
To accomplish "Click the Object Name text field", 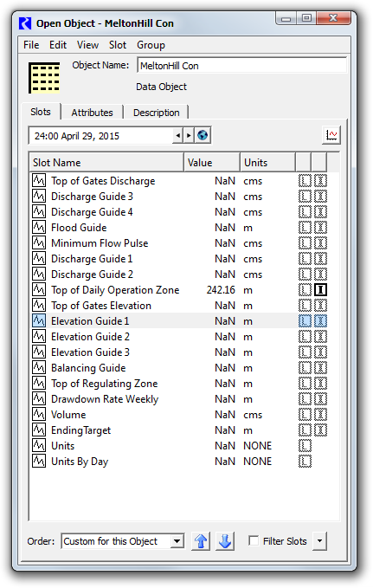I will 241,66.
